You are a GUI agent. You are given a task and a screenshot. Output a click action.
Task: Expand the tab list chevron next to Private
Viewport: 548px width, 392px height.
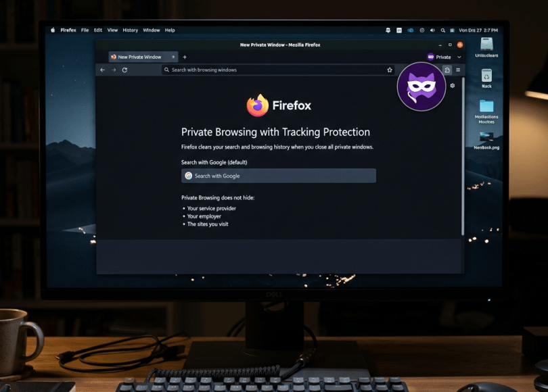pos(459,57)
